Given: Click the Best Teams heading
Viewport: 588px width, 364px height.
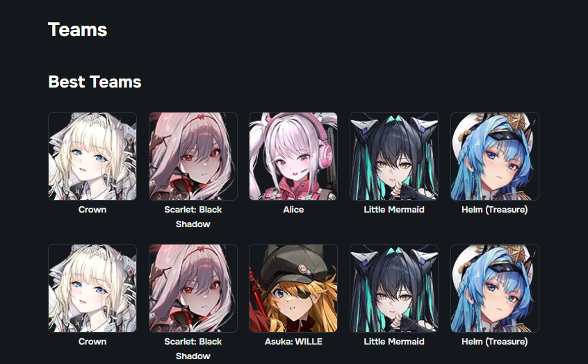Looking at the screenshot, I should (95, 82).
